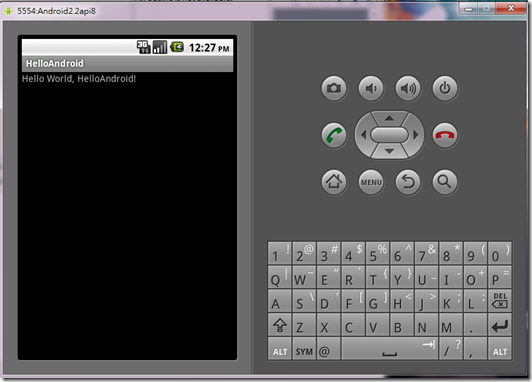The width and height of the screenshot is (532, 382).
Task: Click the Search magnifier button
Action: pyautogui.click(x=445, y=182)
